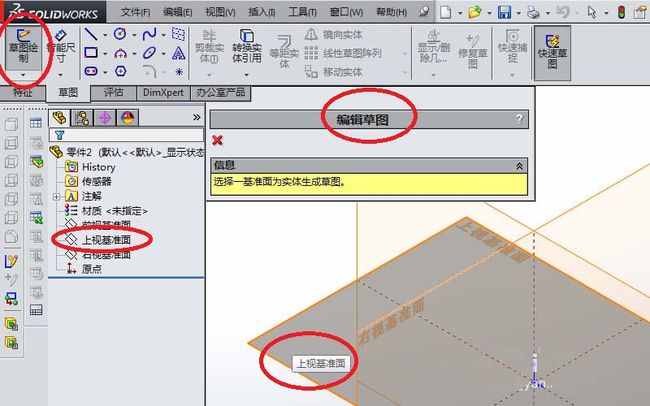This screenshot has width=650, height=406.
Task: Click the 等距实体 offset entities tool
Action: click(x=284, y=52)
